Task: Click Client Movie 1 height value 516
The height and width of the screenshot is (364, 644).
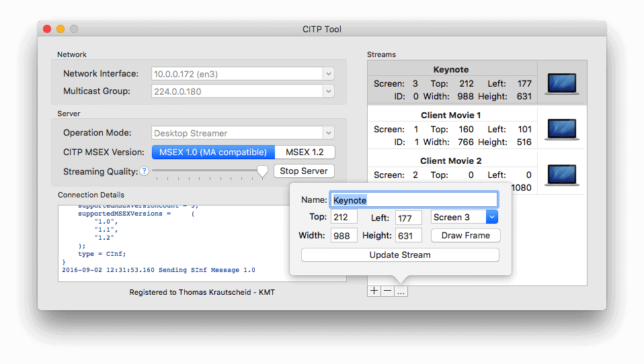Action: pos(524,142)
